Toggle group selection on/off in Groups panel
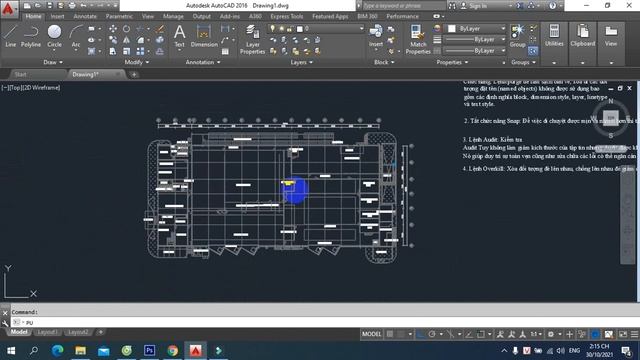The image size is (640, 360). [x=533, y=51]
